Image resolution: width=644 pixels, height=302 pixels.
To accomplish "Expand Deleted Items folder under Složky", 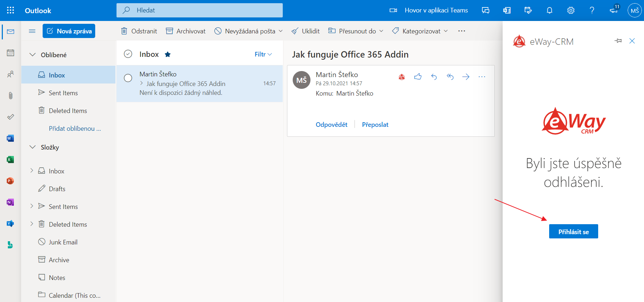I will [x=32, y=224].
